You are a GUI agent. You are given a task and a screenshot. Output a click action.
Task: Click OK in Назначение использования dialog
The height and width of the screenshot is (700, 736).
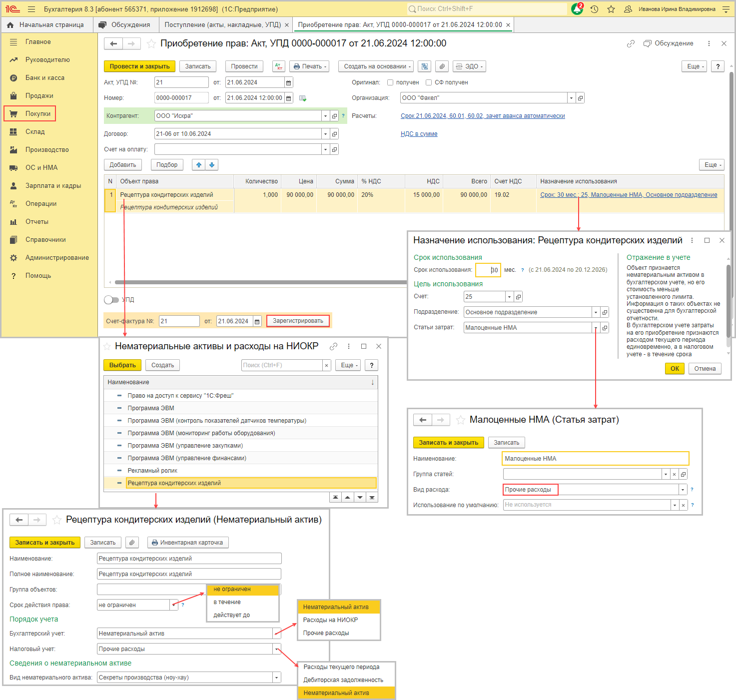[675, 369]
